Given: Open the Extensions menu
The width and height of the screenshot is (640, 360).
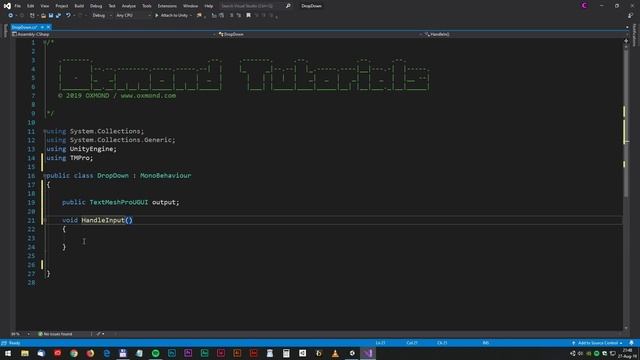Looking at the screenshot, I should tap(167, 6).
